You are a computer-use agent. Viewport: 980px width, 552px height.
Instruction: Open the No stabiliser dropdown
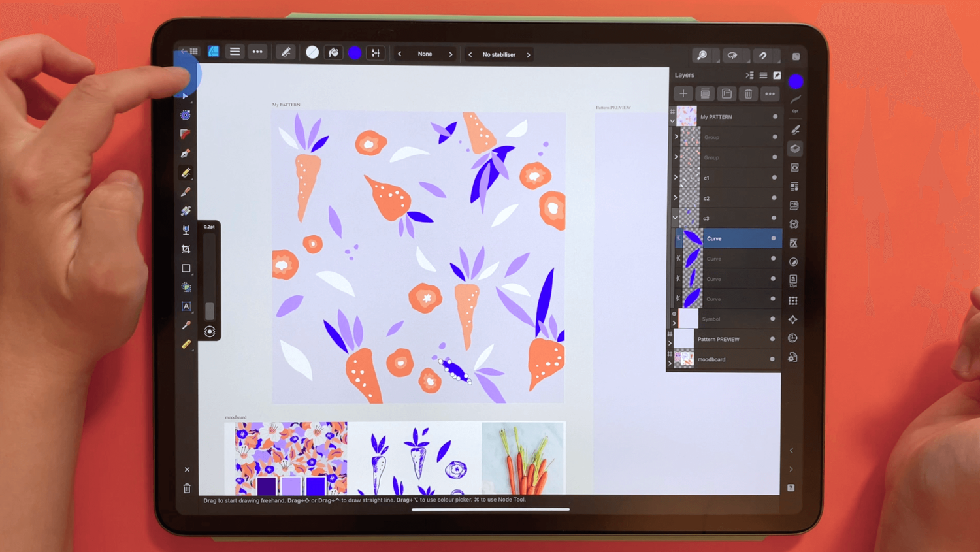tap(498, 54)
